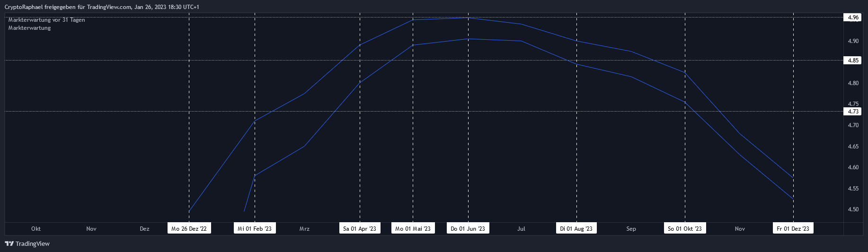The height and width of the screenshot is (252, 868).
Task: Click the 'Mo 26 Dez '22' date marker
Action: tap(189, 228)
